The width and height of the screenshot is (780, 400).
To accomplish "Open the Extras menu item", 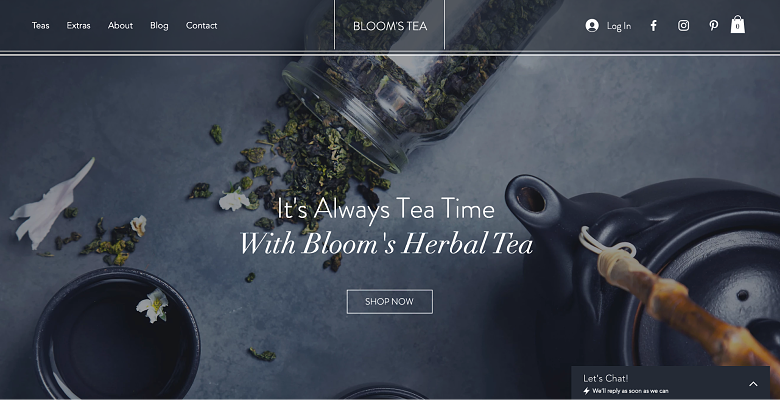I will pos(79,25).
